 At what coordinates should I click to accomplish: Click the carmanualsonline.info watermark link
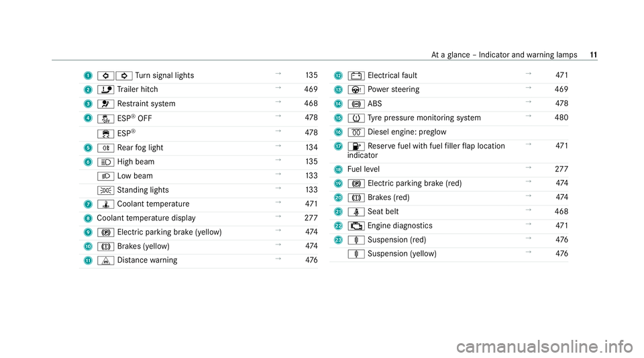point(545,347)
